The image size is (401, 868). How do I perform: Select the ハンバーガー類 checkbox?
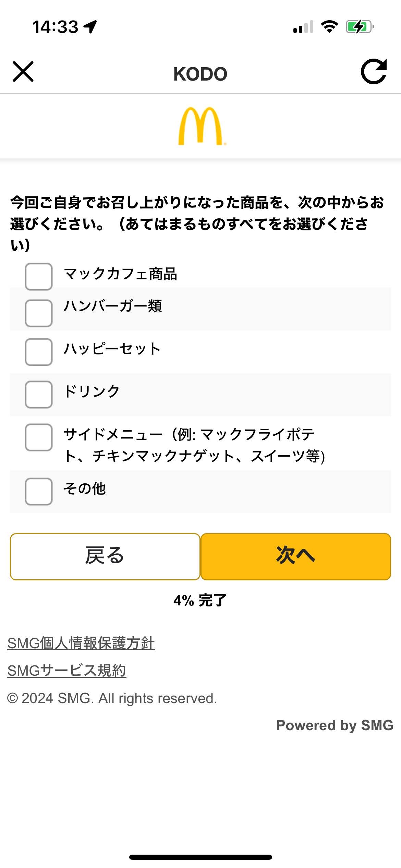click(x=39, y=313)
